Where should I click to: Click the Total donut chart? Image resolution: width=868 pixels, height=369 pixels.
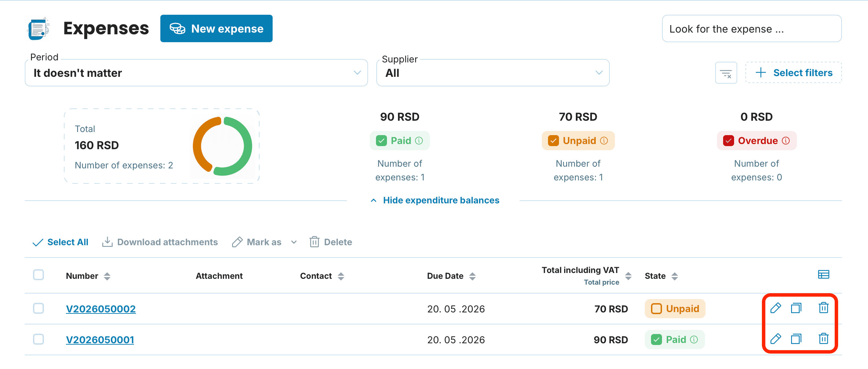point(222,146)
